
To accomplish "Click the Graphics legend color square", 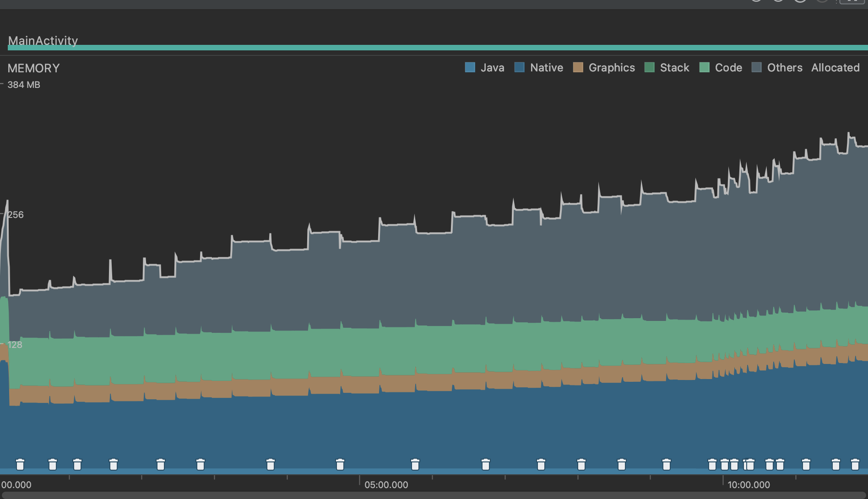I will [x=577, y=67].
